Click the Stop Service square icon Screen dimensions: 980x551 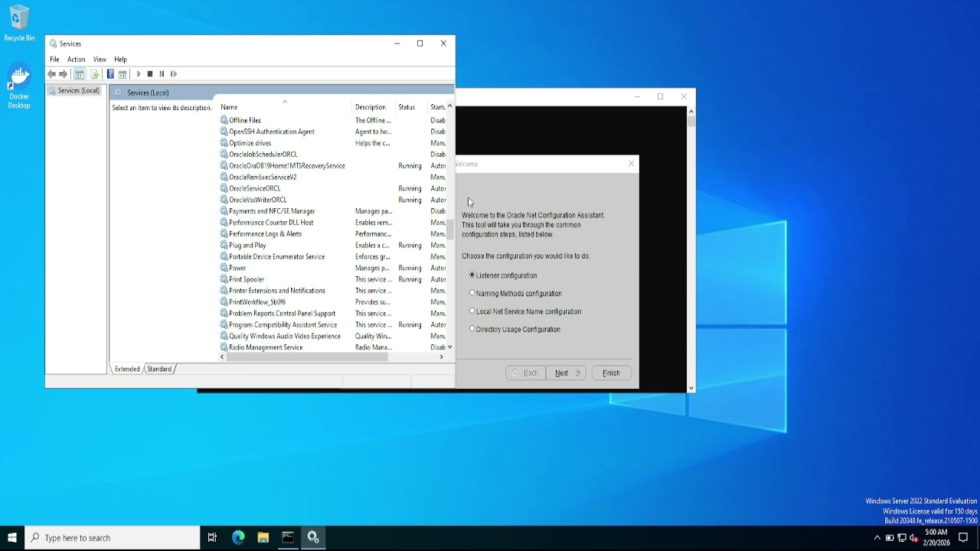click(x=150, y=74)
